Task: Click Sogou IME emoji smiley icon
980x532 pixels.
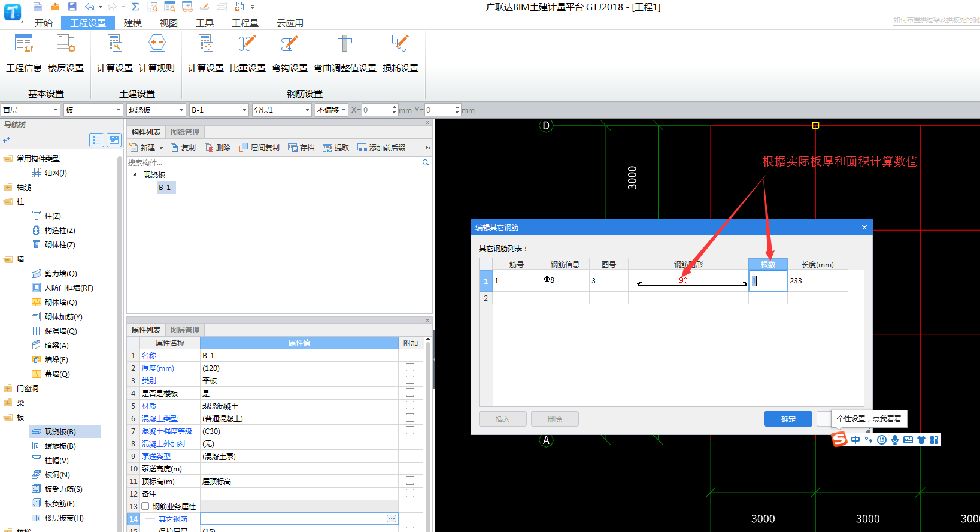Action: click(x=882, y=440)
